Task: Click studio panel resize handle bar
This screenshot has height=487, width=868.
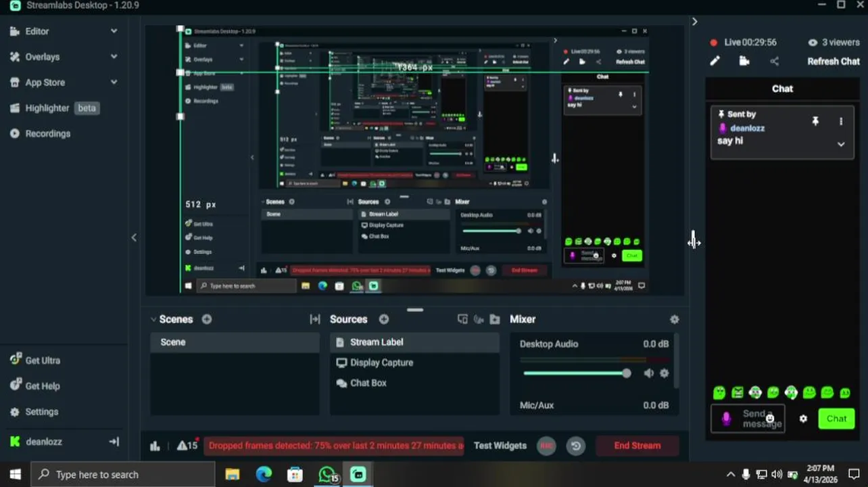Action: click(x=415, y=310)
